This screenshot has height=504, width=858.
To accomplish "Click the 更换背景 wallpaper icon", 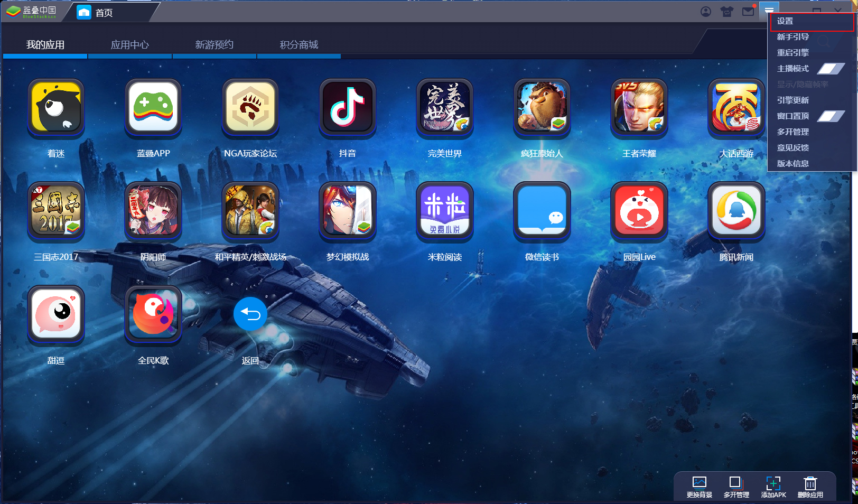I will point(698,485).
